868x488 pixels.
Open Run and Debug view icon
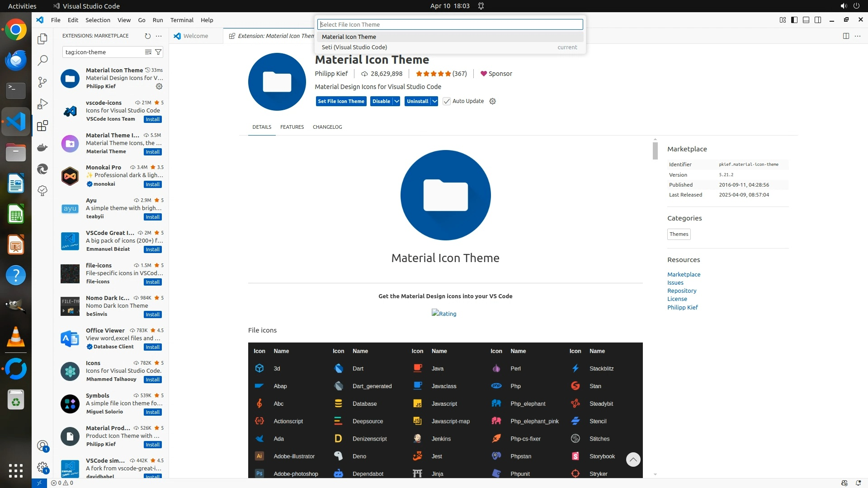(42, 104)
